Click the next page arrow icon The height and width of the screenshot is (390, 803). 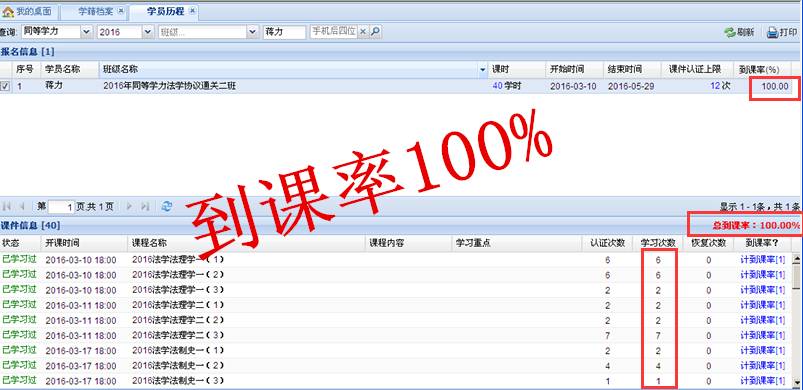click(x=130, y=206)
